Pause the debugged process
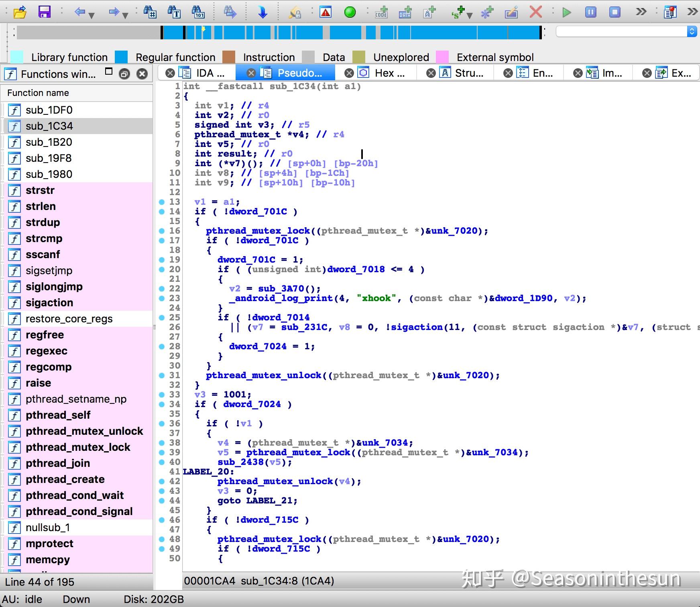 coord(590,12)
